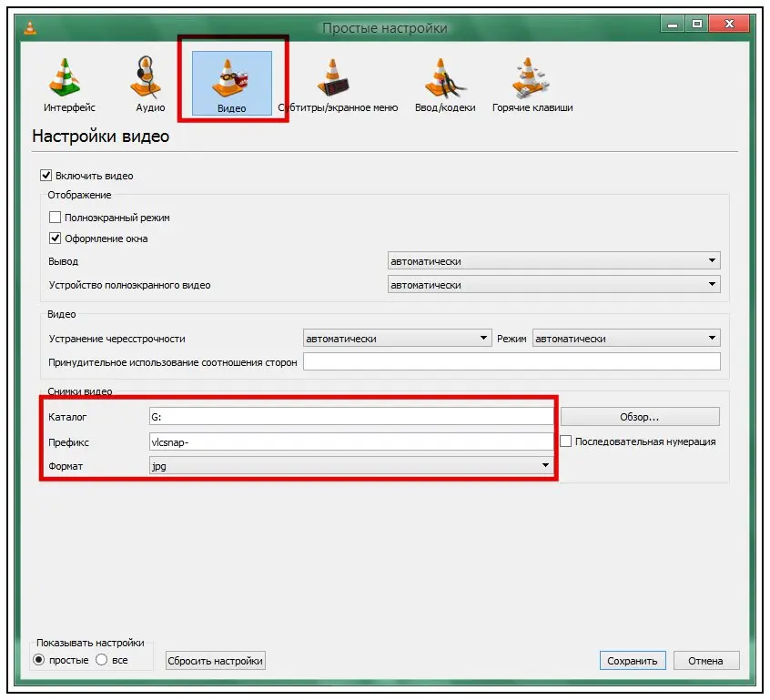
Task: Open the Формат jpg dropdown
Action: click(351, 466)
